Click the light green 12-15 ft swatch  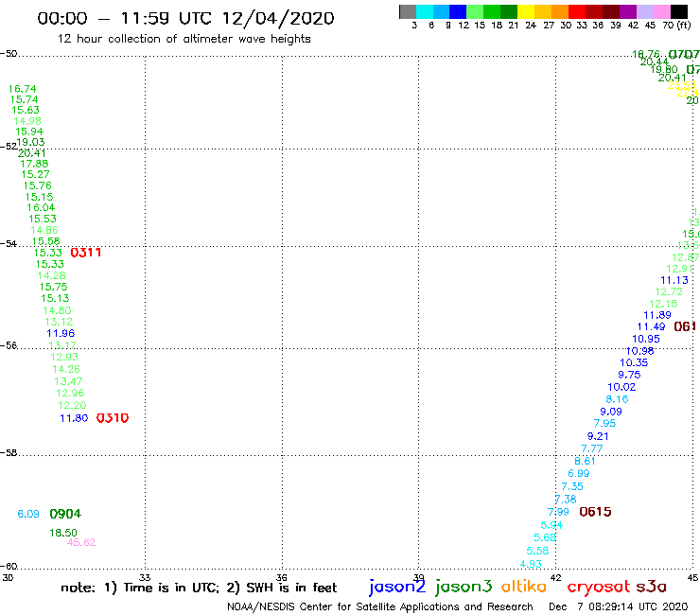475,11
